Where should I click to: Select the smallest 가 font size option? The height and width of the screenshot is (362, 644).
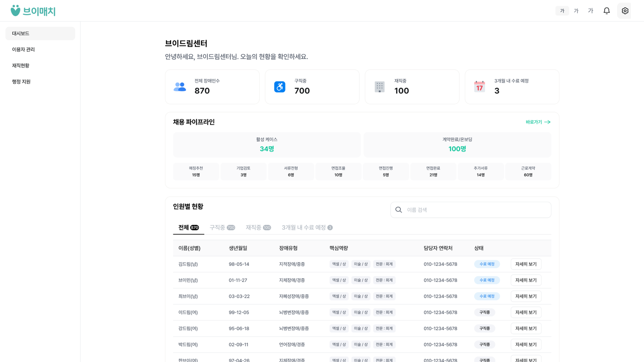tap(562, 11)
